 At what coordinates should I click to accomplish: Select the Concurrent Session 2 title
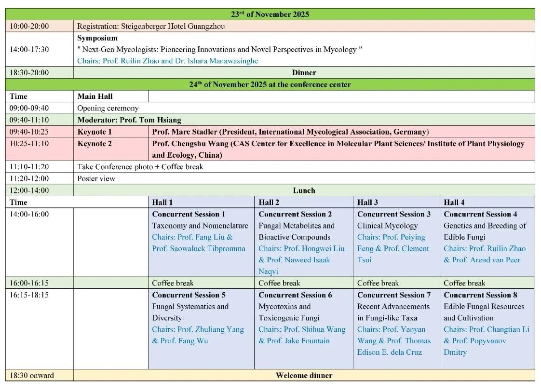[295, 214]
